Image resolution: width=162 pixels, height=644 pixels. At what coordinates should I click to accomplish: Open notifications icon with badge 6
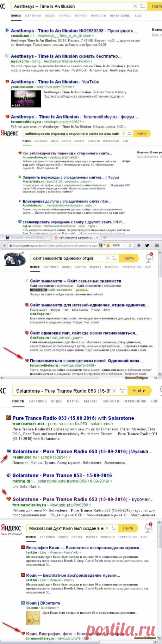149,257
